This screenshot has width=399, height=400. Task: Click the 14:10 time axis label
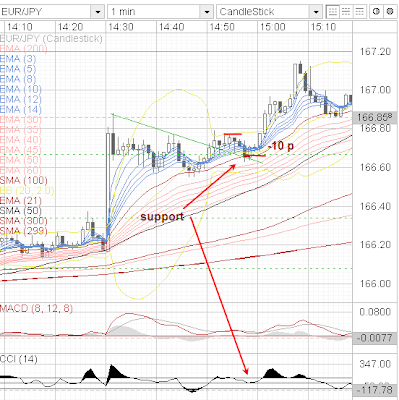tap(20, 27)
